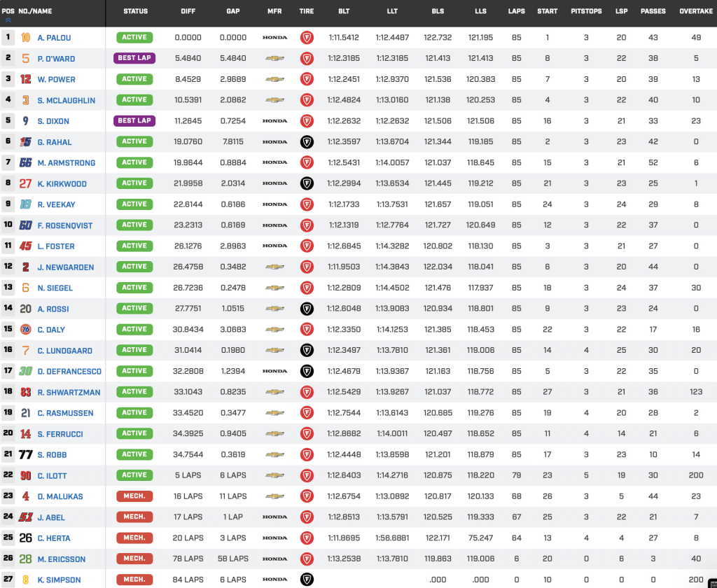717x588 pixels.
Task: Click the black tire icon in K. Simpson's row
Action: click(307, 580)
